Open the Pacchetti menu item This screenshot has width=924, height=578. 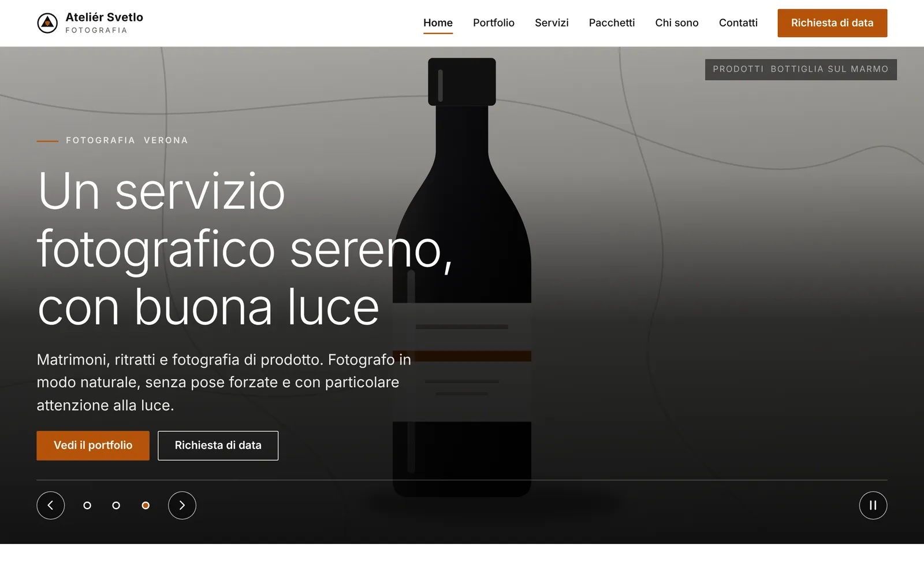pos(612,23)
